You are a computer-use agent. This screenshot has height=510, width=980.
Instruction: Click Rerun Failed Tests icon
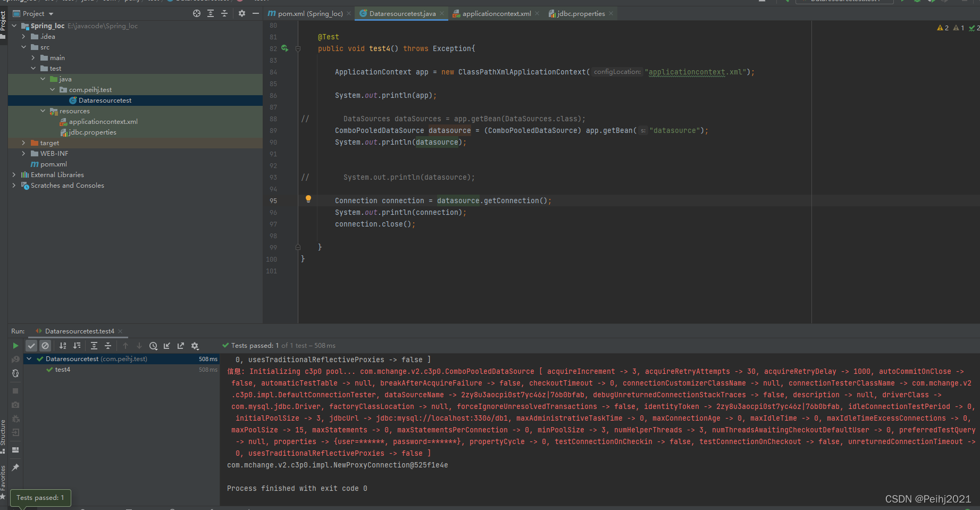pos(15,359)
